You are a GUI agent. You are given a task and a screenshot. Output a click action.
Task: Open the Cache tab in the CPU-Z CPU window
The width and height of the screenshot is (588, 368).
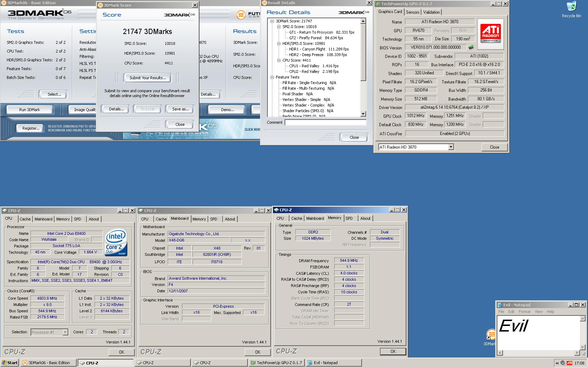[x=25, y=219]
